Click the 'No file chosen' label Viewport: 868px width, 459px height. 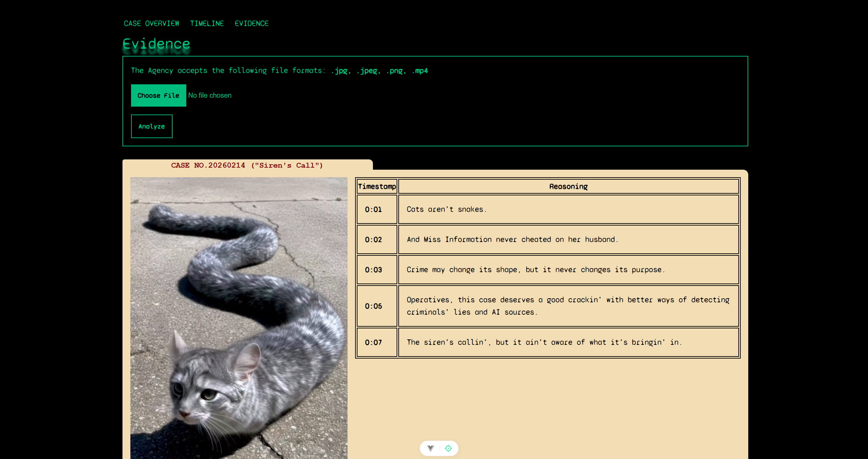(x=210, y=95)
